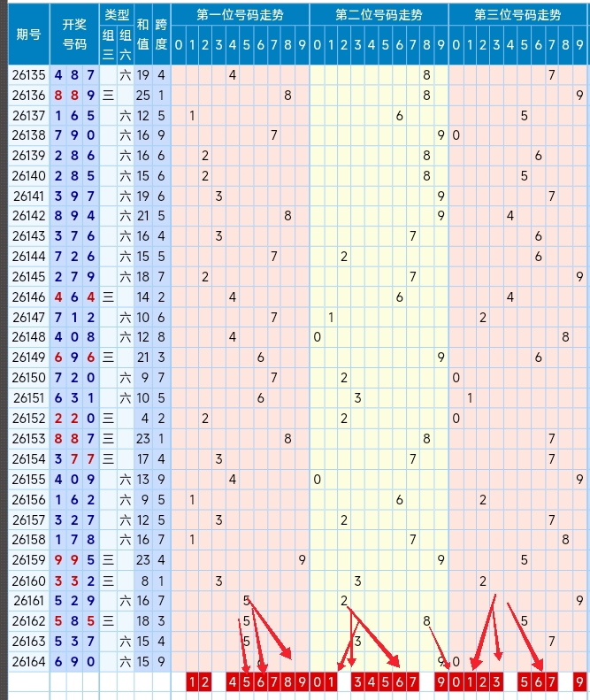This screenshot has width=590, height=700.
Task: Click issue number 26152
Action: point(29,419)
